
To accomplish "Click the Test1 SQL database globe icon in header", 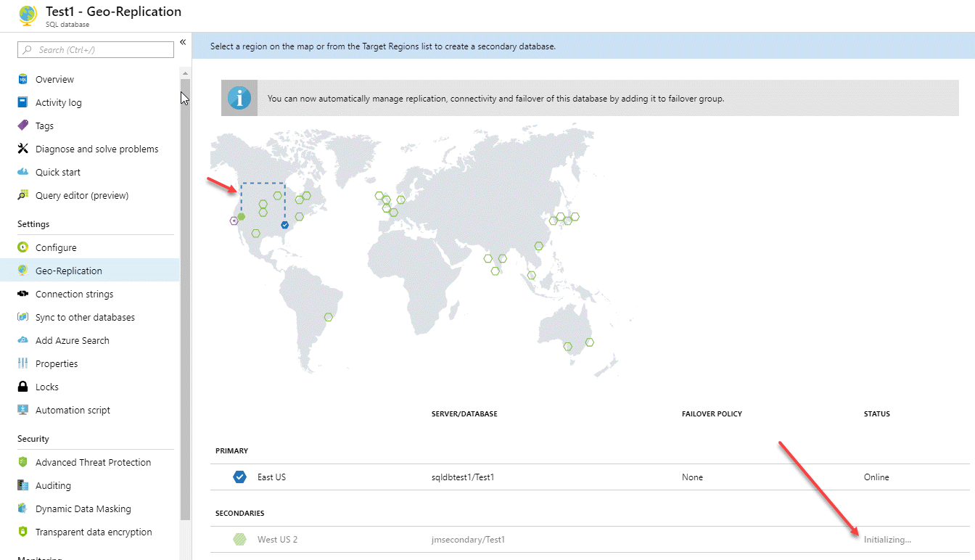I will tap(28, 16).
